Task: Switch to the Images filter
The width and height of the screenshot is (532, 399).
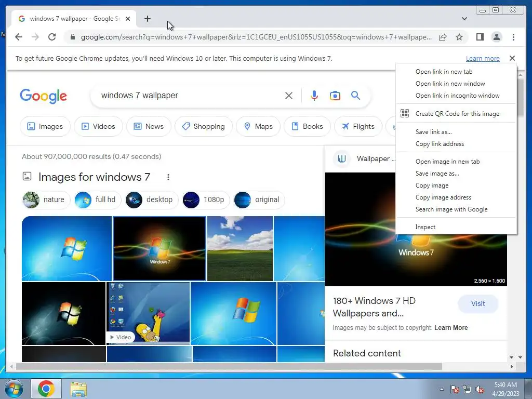Action: [45, 126]
